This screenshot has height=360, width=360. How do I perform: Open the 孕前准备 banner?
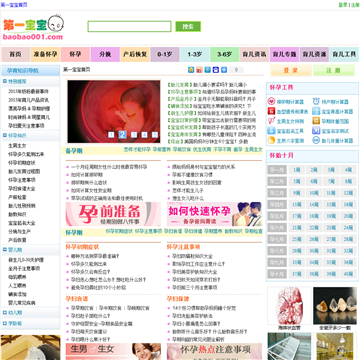click(x=113, y=214)
